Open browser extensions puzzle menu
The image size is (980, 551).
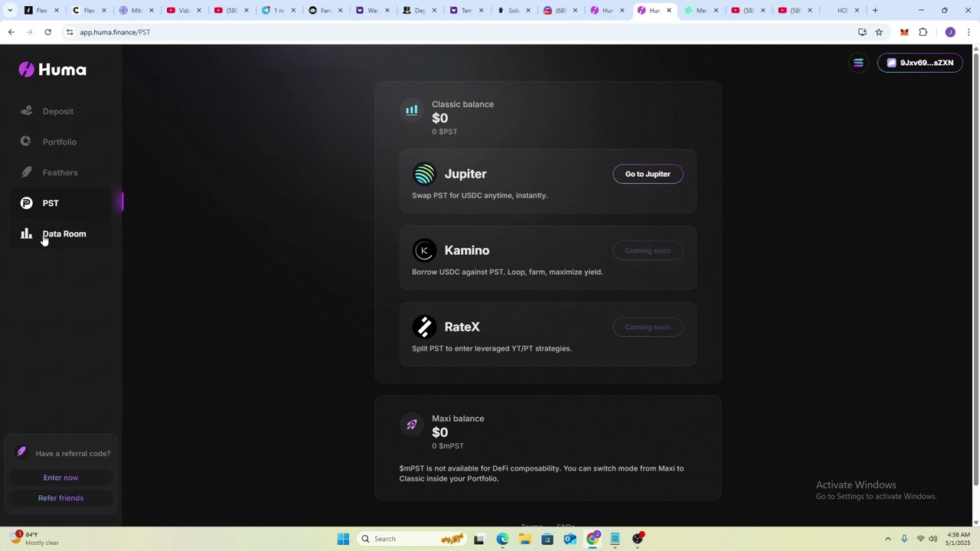pos(923,32)
